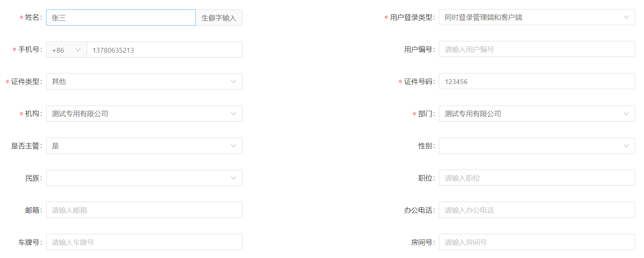The height and width of the screenshot is (258, 644).
Task: Click the 用户编号 input field
Action: [536, 49]
